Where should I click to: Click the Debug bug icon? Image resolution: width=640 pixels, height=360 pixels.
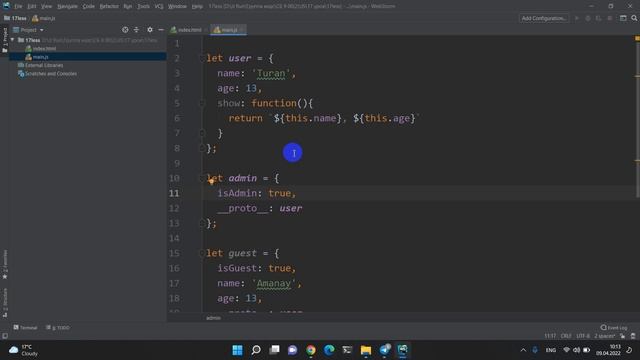[588, 18]
